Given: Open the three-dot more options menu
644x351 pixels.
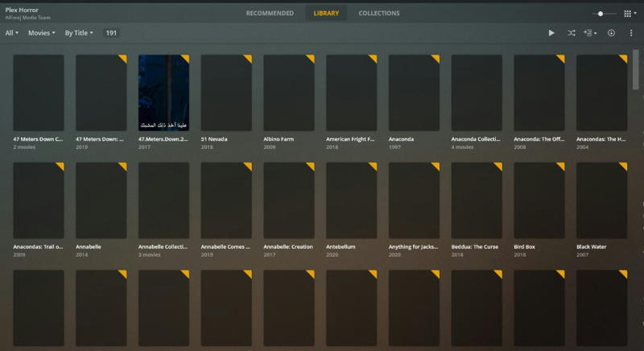Looking at the screenshot, I should (631, 33).
